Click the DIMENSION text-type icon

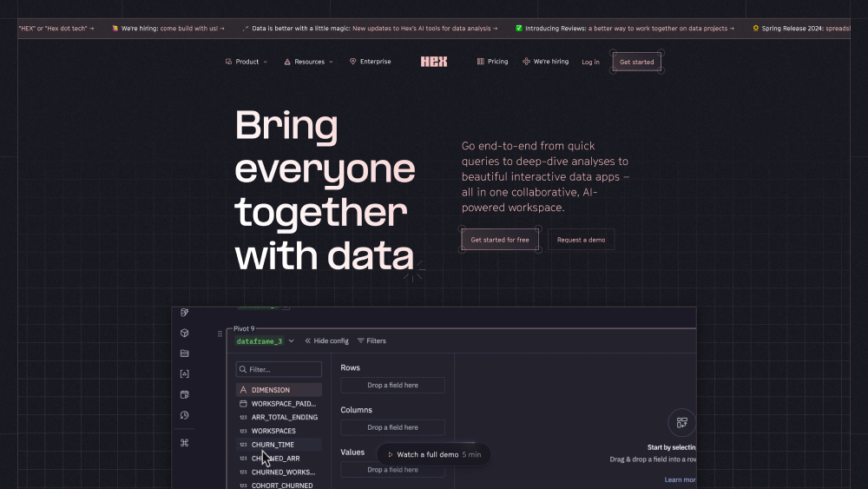coord(243,390)
